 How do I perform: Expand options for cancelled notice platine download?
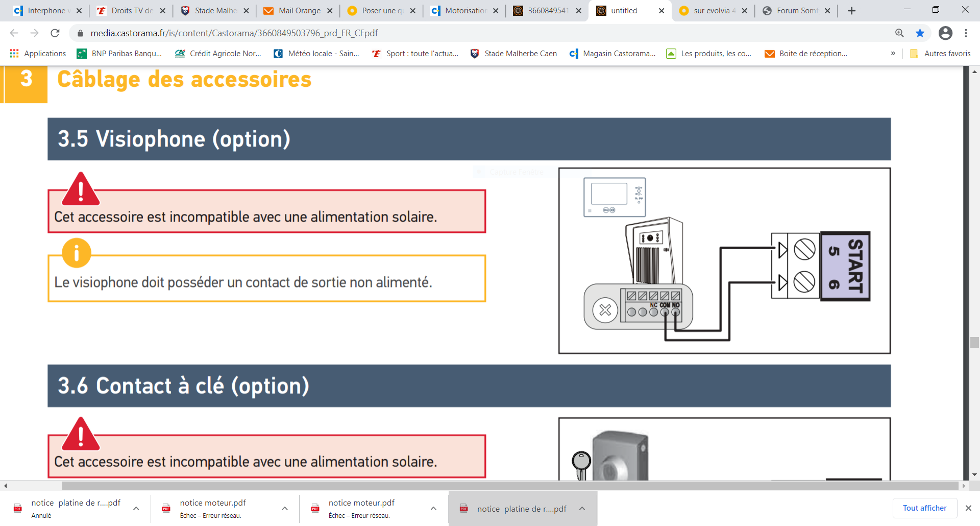point(136,509)
